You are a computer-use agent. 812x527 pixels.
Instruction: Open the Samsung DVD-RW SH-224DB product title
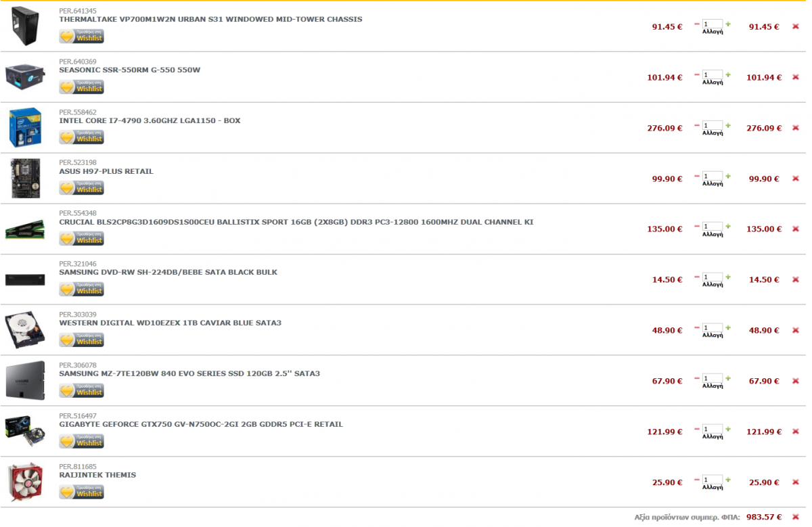point(168,272)
